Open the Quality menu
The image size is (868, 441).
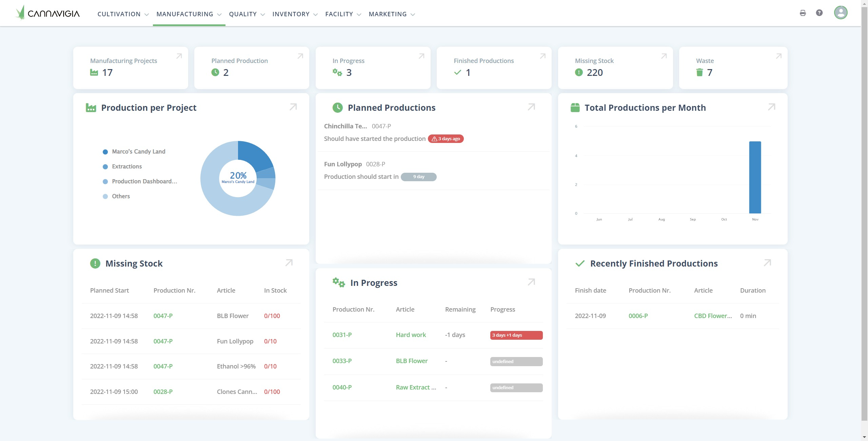click(246, 14)
